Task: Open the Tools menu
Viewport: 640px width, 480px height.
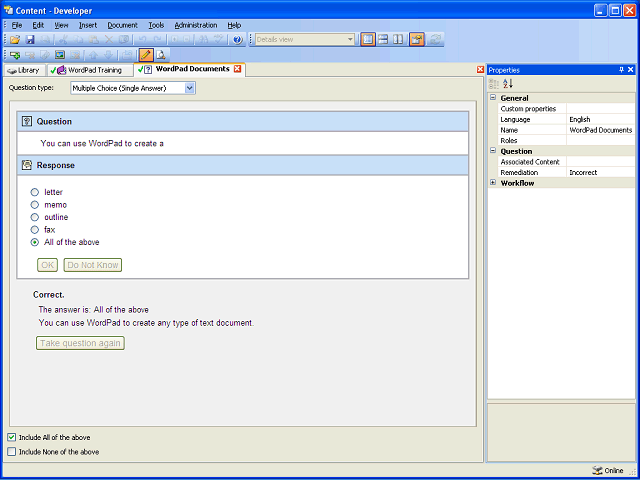Action: (156, 25)
